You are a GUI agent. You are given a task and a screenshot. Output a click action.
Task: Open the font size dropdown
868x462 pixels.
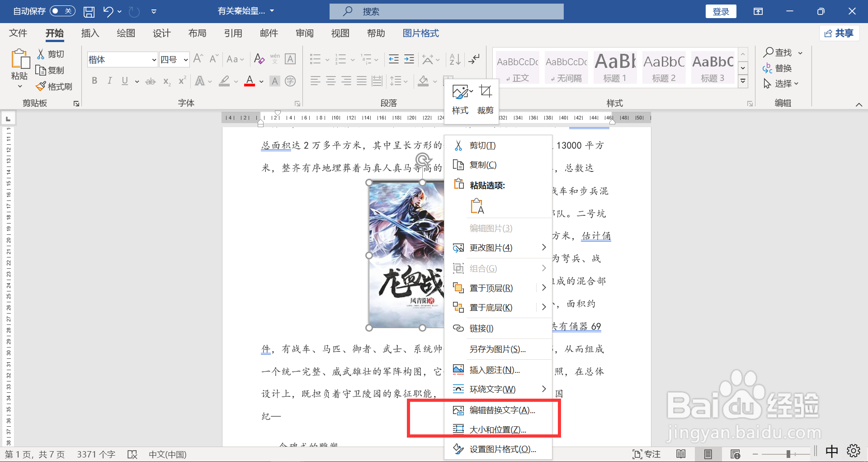tap(185, 60)
